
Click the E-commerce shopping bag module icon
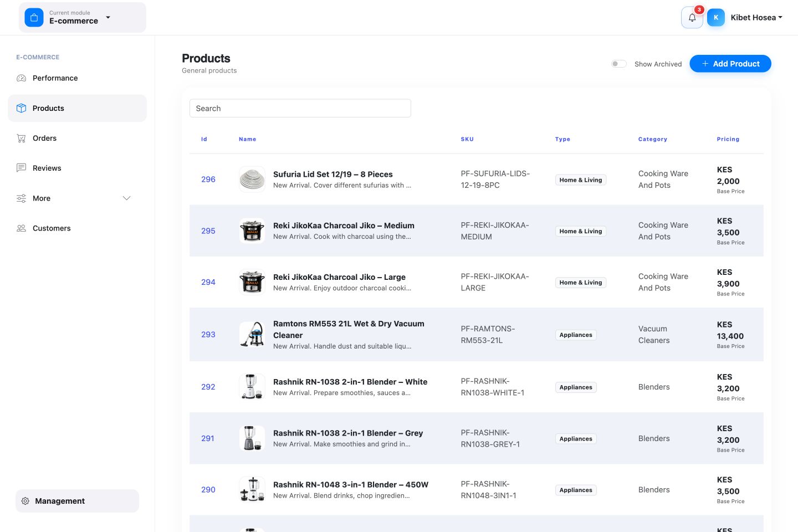34,18
